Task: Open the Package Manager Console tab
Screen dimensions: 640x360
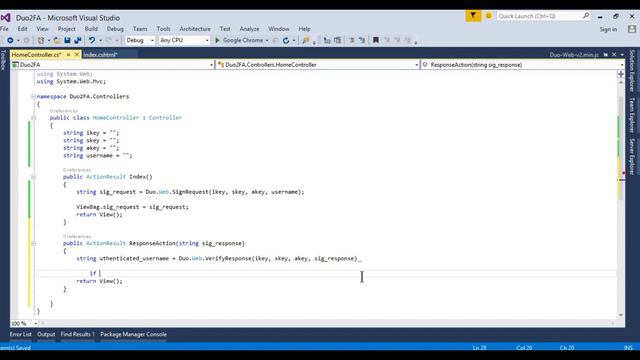Action: (133, 334)
